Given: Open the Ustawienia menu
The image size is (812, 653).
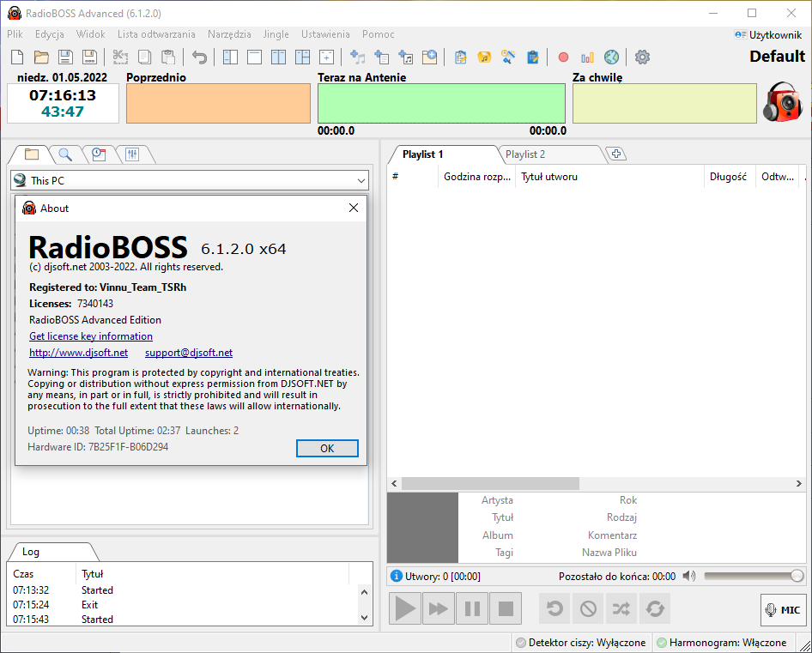Looking at the screenshot, I should 325,34.
